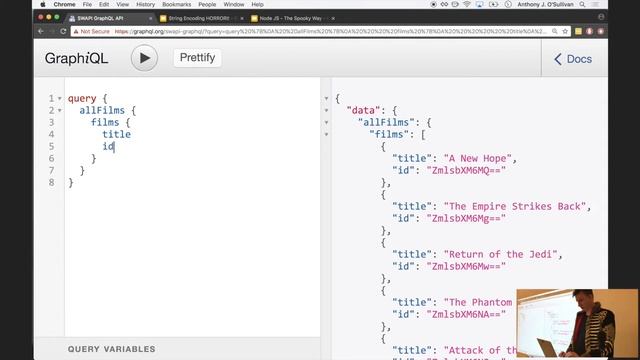The width and height of the screenshot is (640, 360).
Task: Click the webcam video thumbnail
Action: point(577,323)
